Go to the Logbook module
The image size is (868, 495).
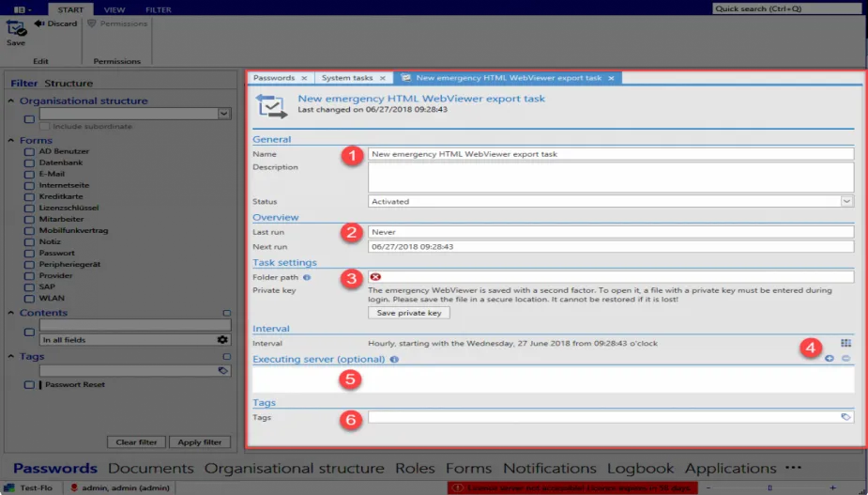[x=641, y=469]
